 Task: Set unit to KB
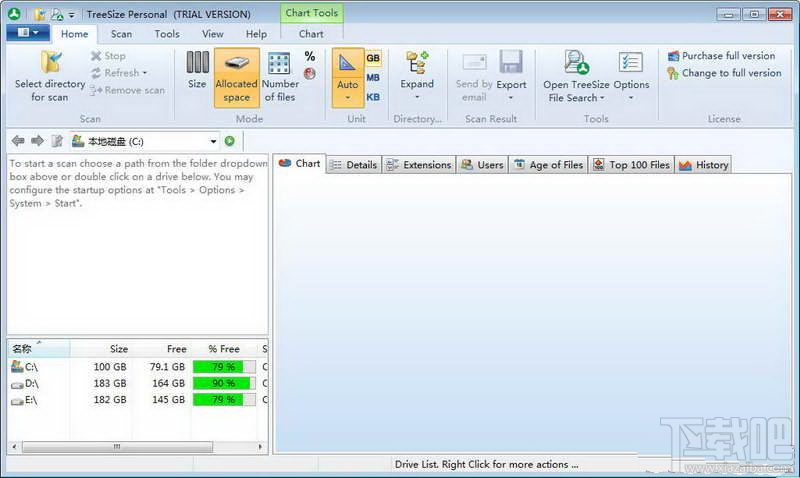pyautogui.click(x=373, y=97)
